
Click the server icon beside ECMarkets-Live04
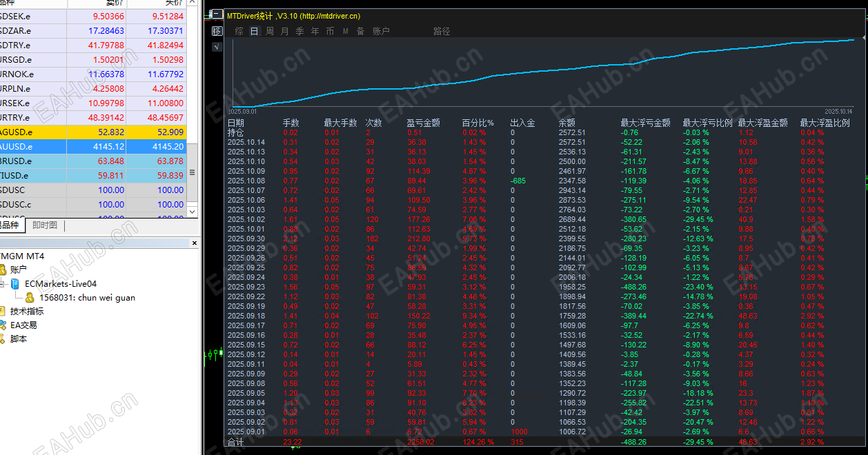pyautogui.click(x=15, y=285)
